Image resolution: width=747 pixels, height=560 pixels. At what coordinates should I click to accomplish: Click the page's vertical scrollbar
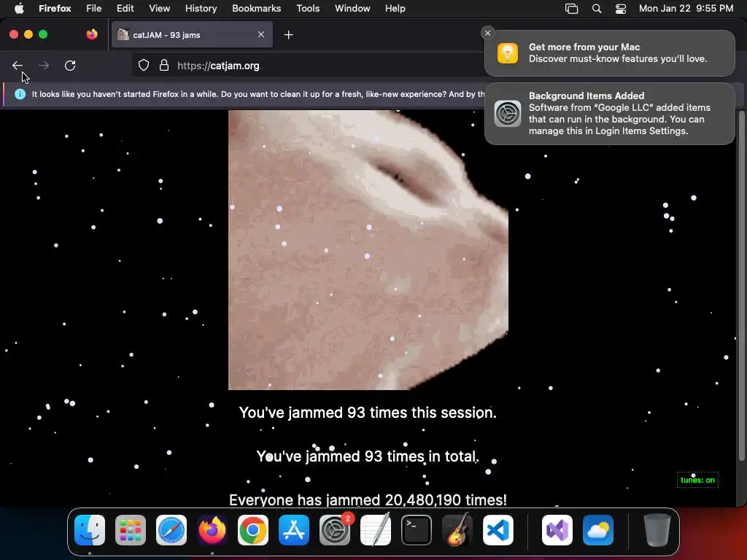[741, 286]
